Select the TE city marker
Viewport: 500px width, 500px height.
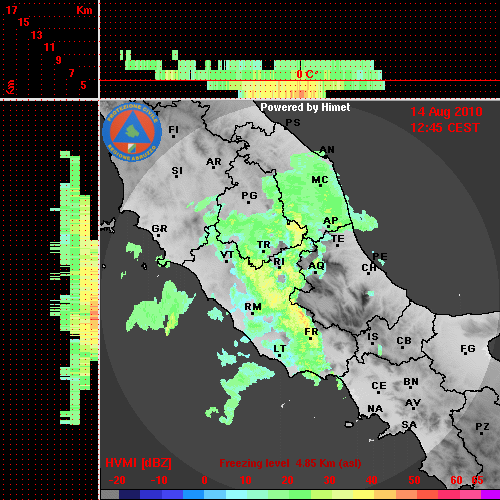(x=337, y=245)
